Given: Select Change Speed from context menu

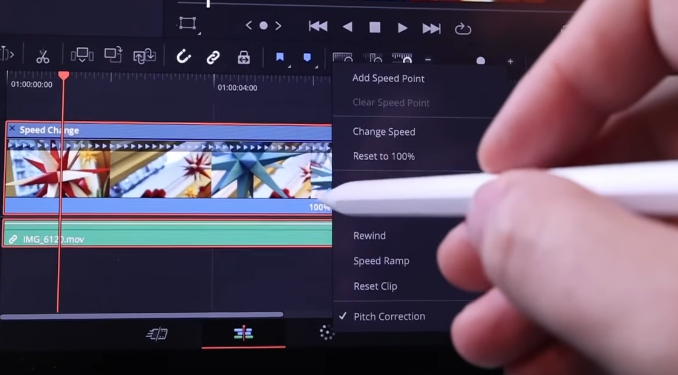Looking at the screenshot, I should 384,132.
